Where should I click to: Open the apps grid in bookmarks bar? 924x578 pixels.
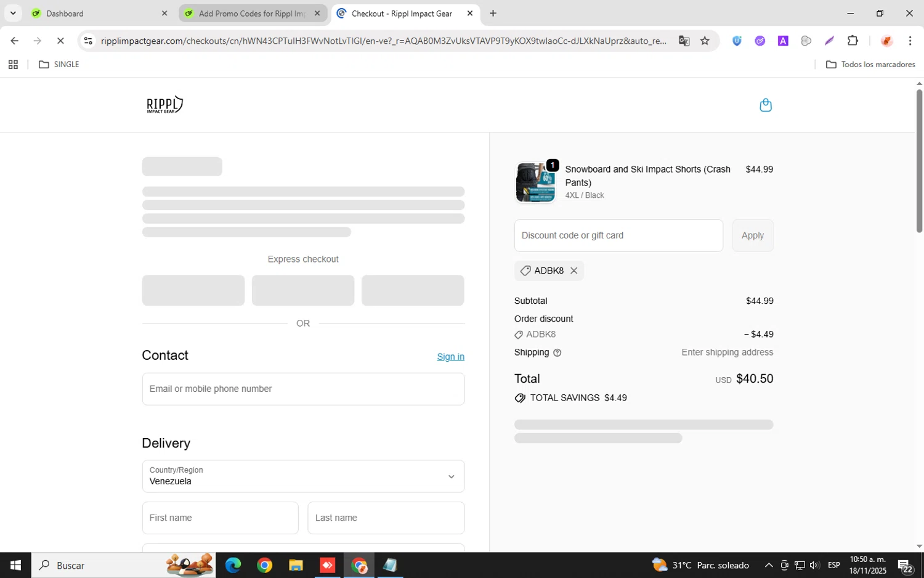(x=13, y=64)
